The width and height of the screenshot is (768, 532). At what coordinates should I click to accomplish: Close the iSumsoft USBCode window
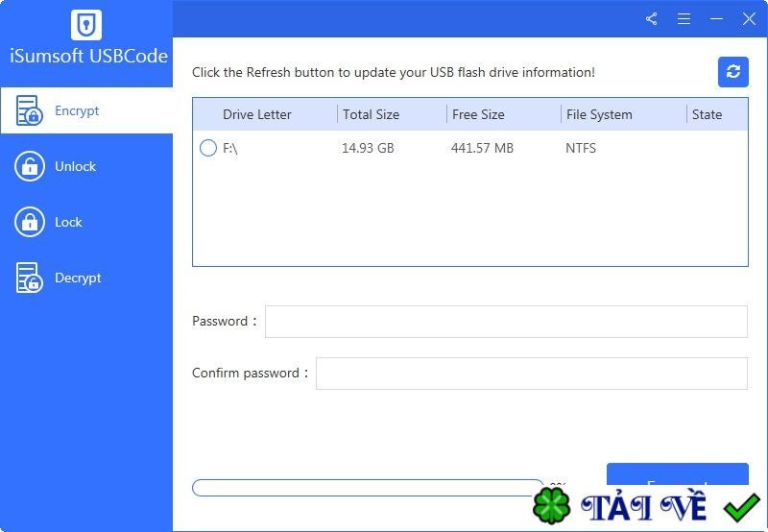pos(749,19)
